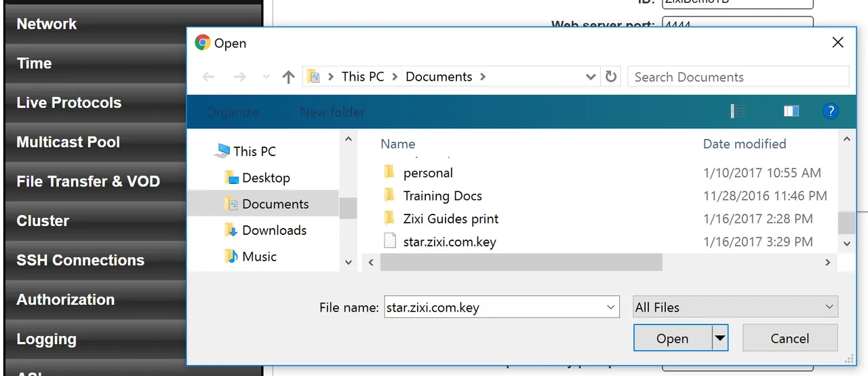Select the Training Docs folder
Screen dimensions: 868x376
(x=442, y=196)
